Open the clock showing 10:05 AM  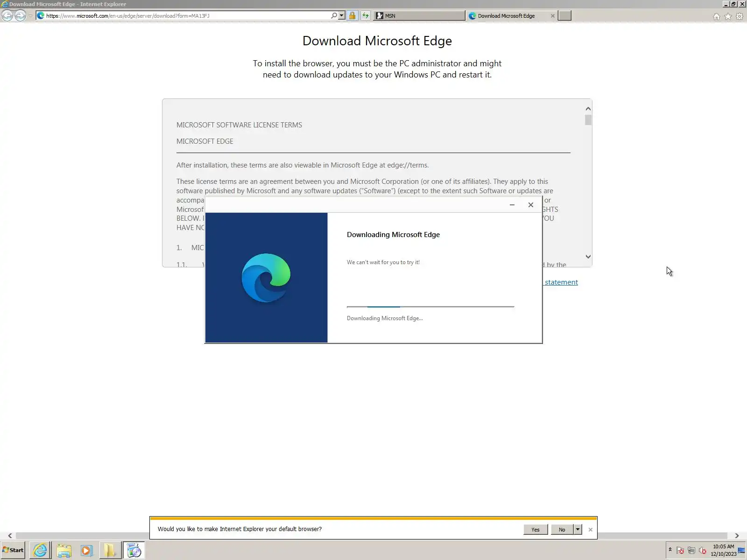point(723,550)
